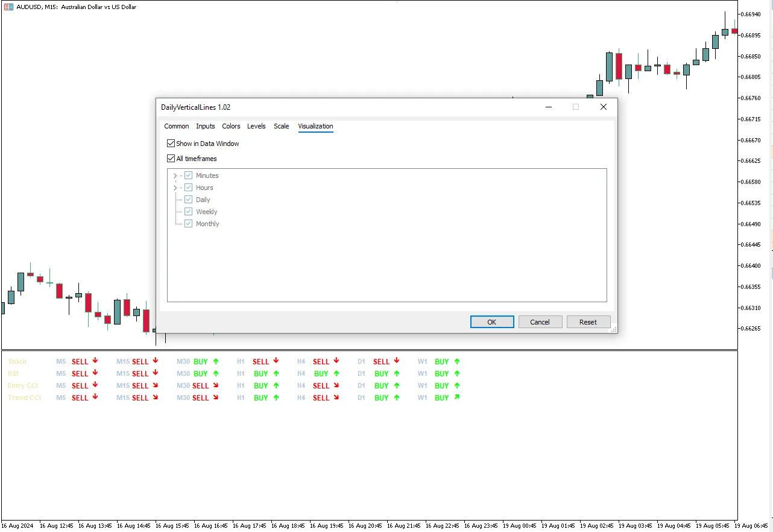Screen dimensions: 773x532
Task: Click the Trend CCI W1 diagonal up arrow
Action: click(x=457, y=397)
